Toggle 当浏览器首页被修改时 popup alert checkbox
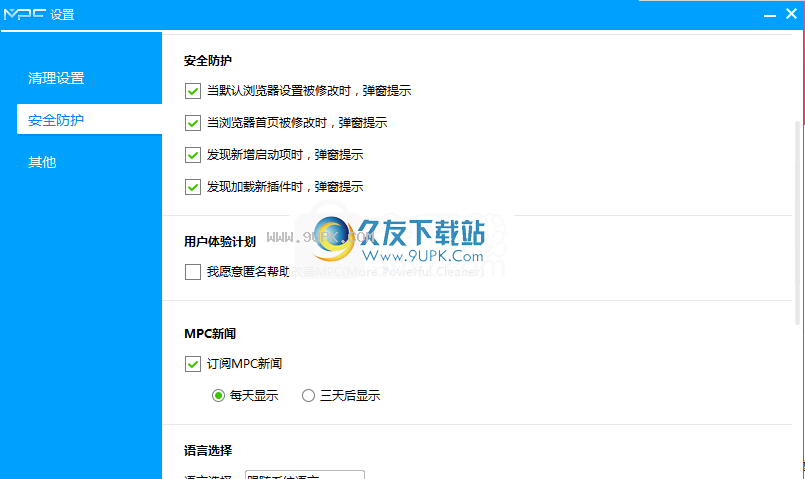805x479 pixels. (193, 123)
